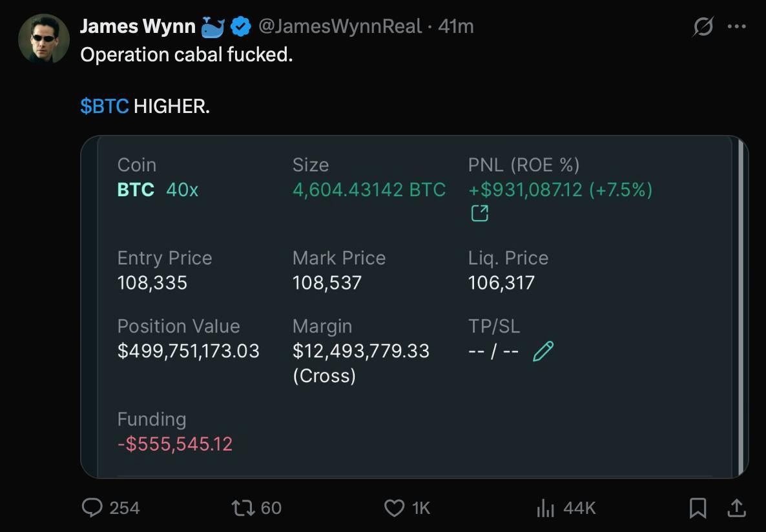Repost the tweet via retweet icon
766x532 pixels.
pos(242,508)
